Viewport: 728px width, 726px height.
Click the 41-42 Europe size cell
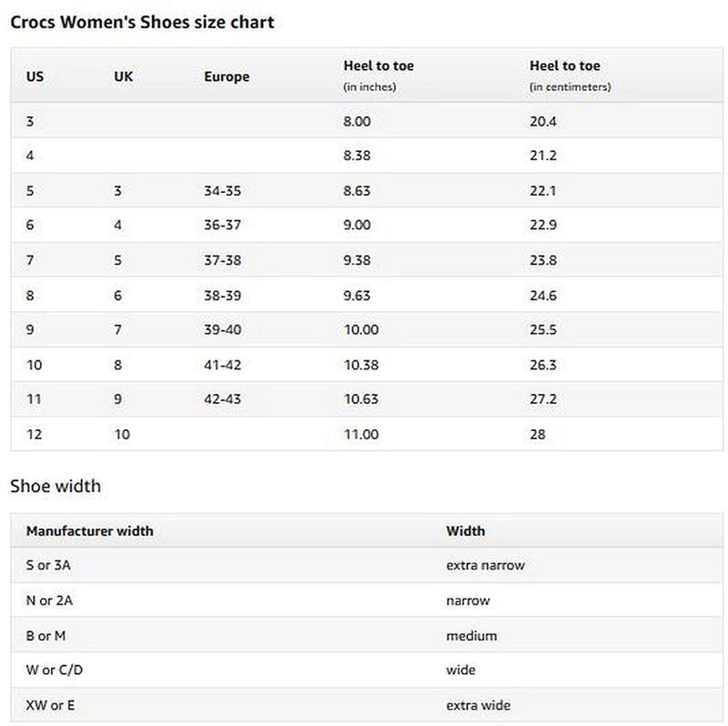click(x=222, y=365)
